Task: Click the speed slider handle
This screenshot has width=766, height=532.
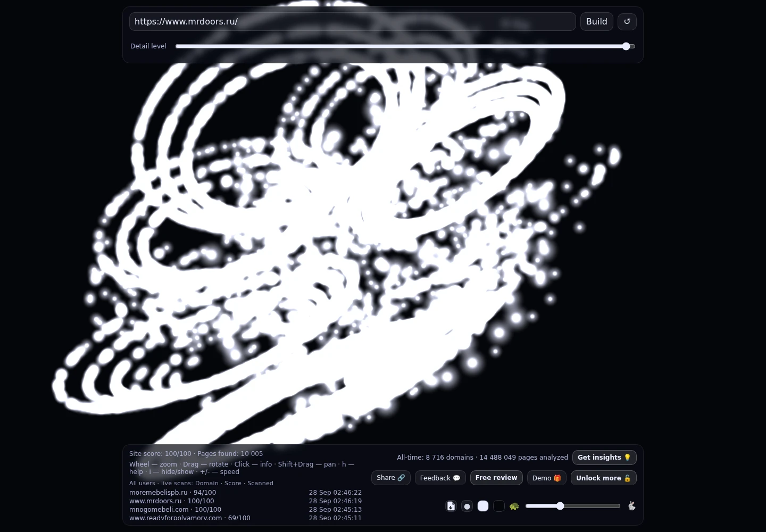Action: point(560,506)
